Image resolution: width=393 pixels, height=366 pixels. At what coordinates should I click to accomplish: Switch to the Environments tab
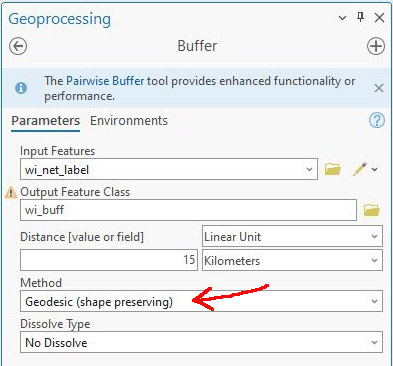[x=129, y=121]
